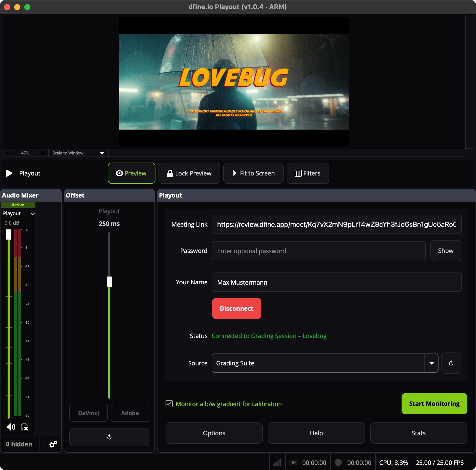476x470 pixels.
Task: Open the Scale to Window dropdown arrow
Action: tap(102, 153)
